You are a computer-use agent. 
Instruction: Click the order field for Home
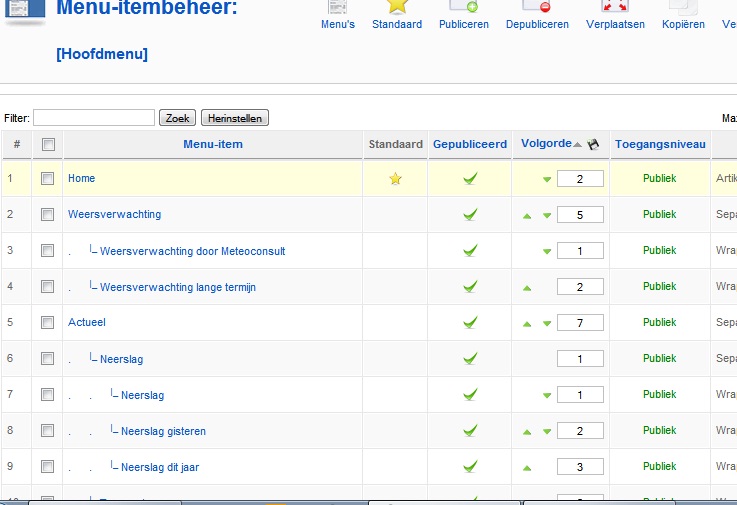coord(580,179)
